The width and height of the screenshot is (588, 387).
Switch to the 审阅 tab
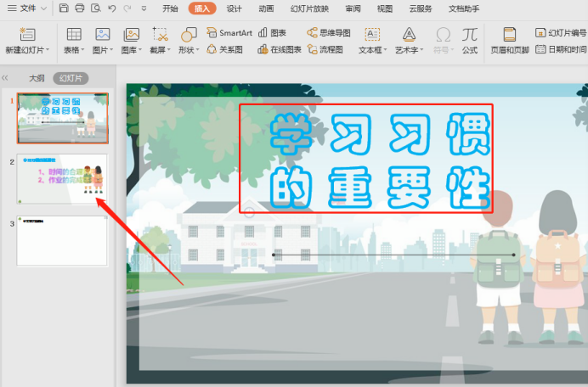[353, 8]
